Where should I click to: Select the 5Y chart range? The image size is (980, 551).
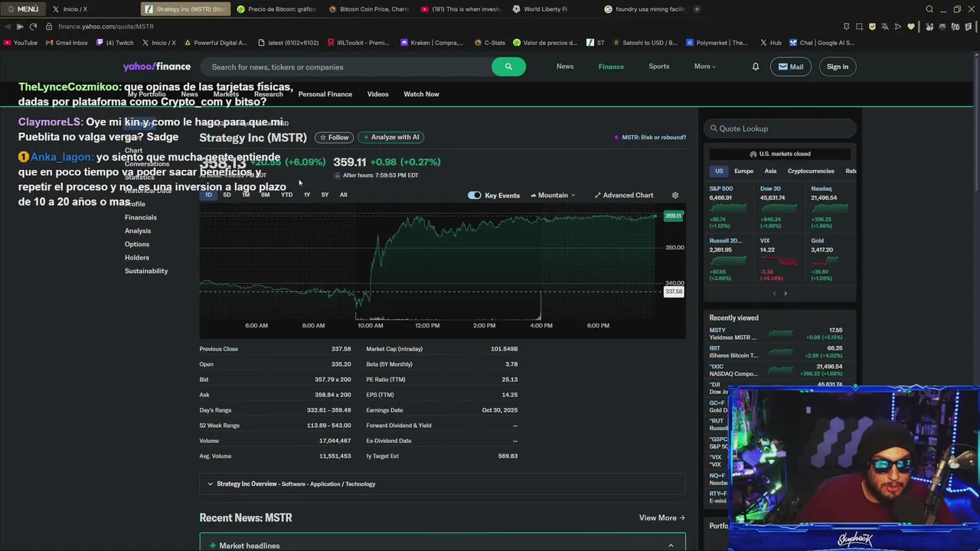[x=325, y=195]
